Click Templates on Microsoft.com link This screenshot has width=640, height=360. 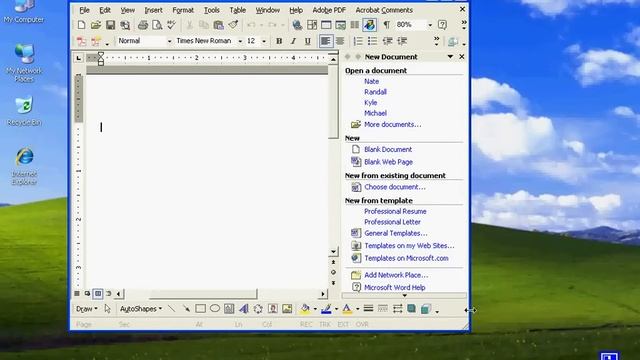[406, 258]
